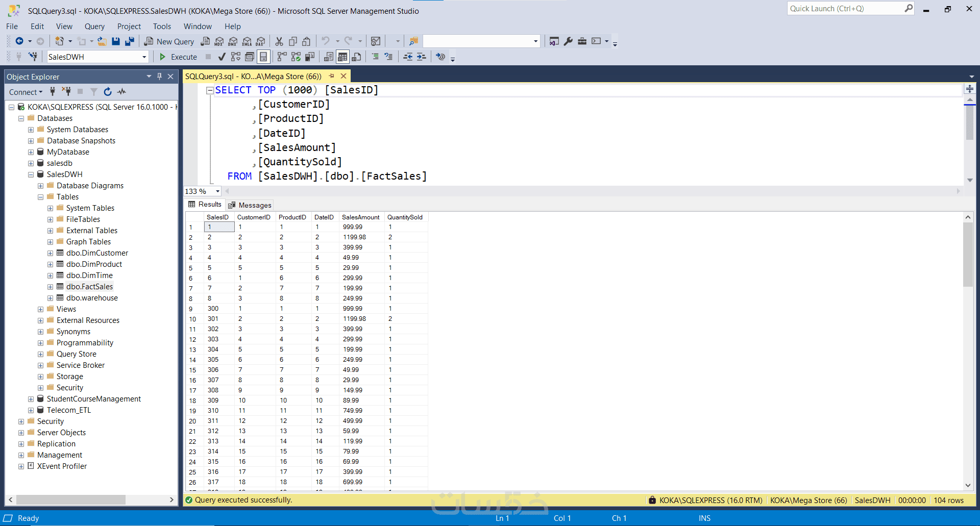Open the Toolbox briefcase icon
This screenshot has height=526, width=980.
click(x=582, y=41)
